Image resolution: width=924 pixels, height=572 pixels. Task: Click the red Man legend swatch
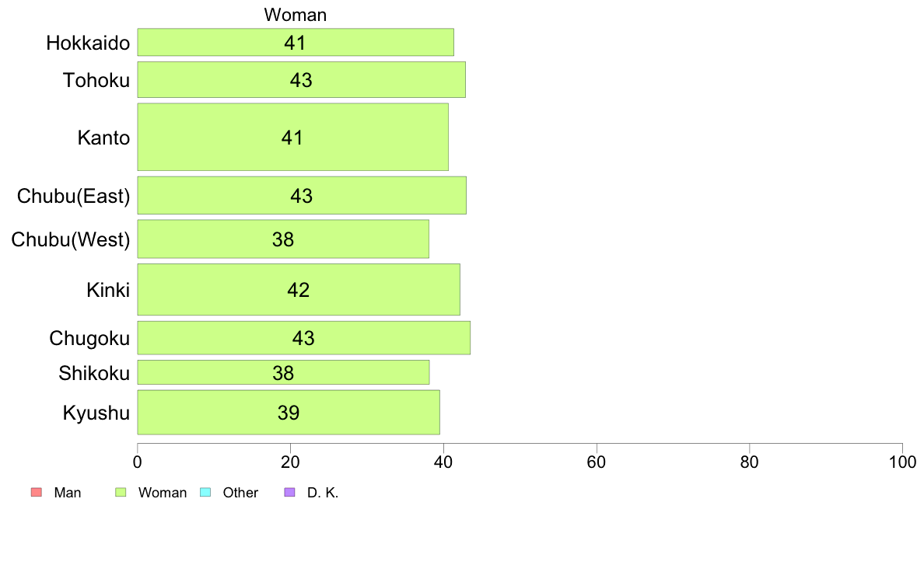[x=37, y=493]
